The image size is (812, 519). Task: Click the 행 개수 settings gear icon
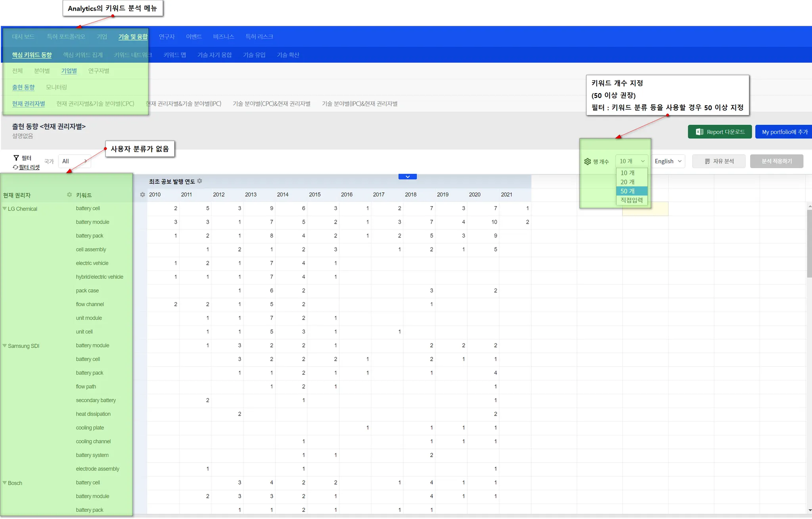[x=588, y=161]
